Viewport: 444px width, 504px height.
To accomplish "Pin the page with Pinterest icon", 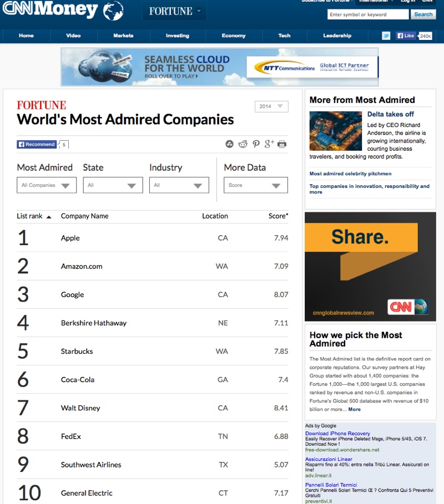I will (256, 144).
